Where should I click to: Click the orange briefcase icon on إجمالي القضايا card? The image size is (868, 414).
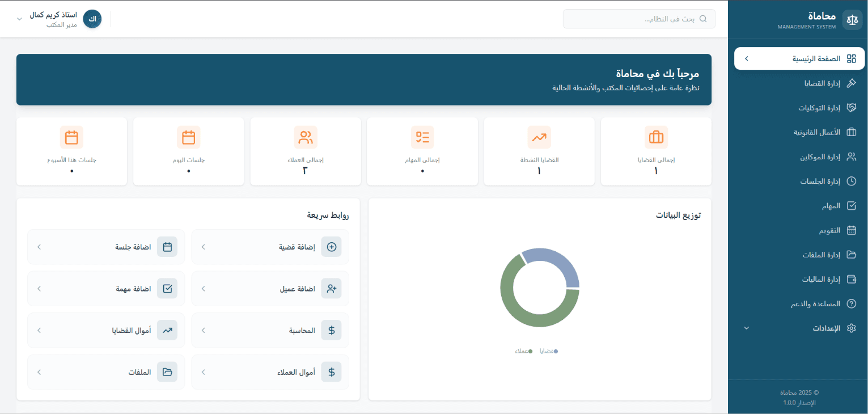(656, 137)
